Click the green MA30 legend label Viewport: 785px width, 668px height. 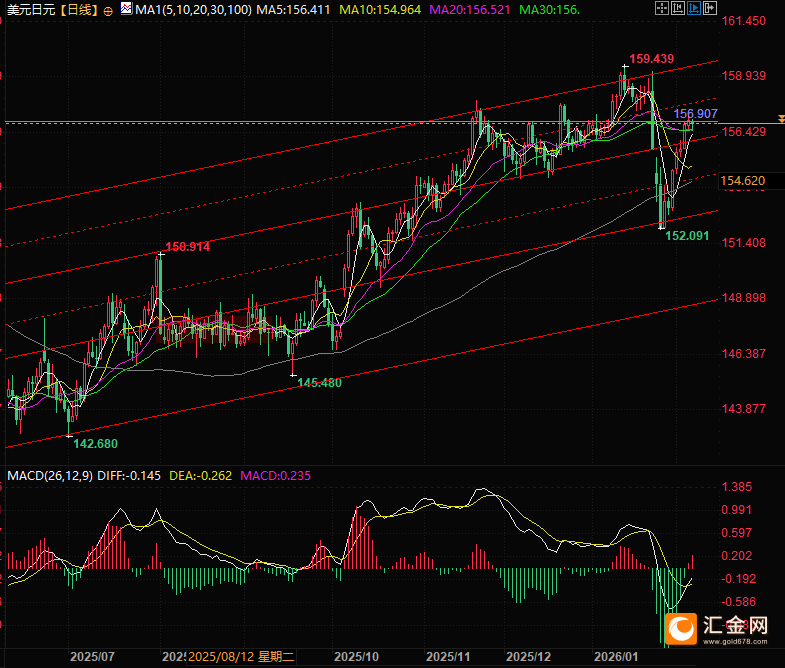[556, 10]
